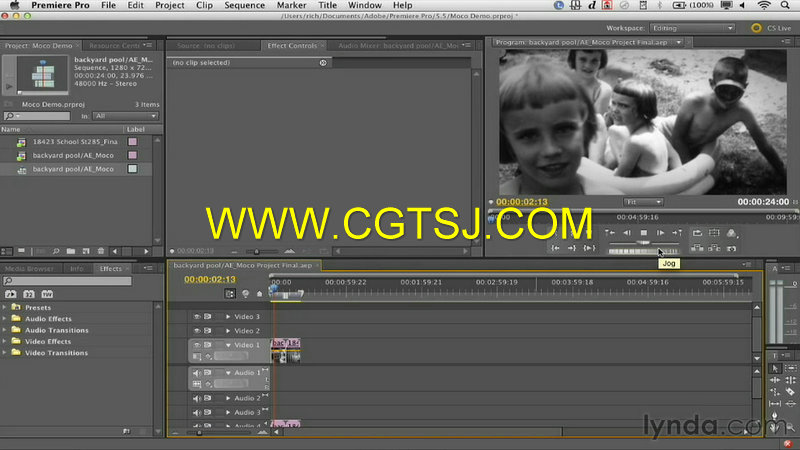Open Spotlight search in the menu bar
Viewport: 800px width, 450px height.
point(785,5)
